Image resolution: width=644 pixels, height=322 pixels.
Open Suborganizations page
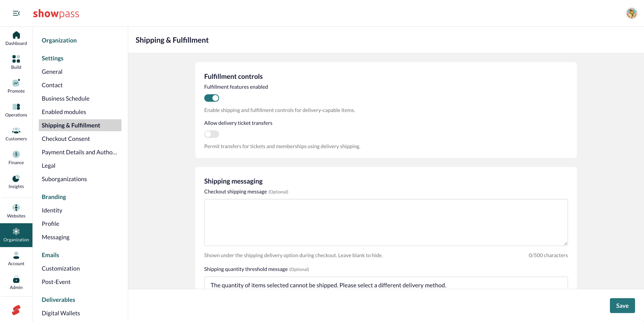64,179
